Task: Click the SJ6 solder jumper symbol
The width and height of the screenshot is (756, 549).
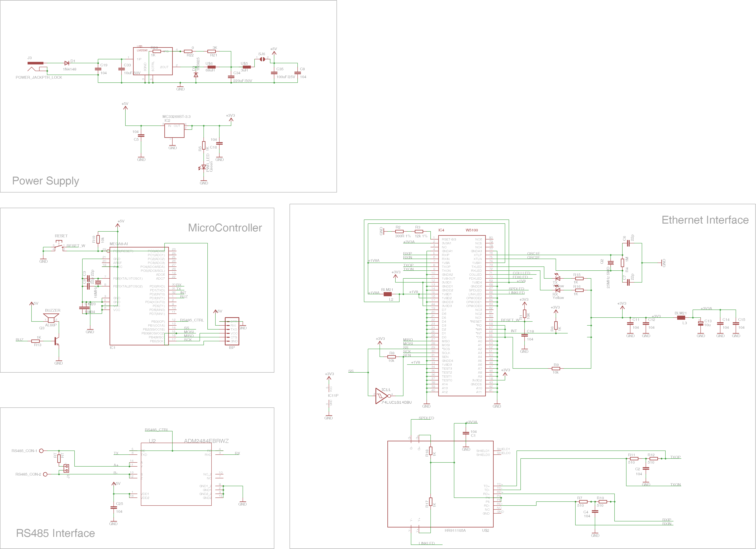Action: (x=262, y=59)
